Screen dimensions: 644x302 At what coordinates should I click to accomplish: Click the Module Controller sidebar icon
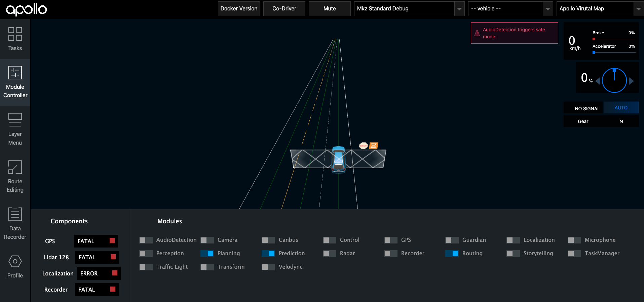(x=15, y=73)
